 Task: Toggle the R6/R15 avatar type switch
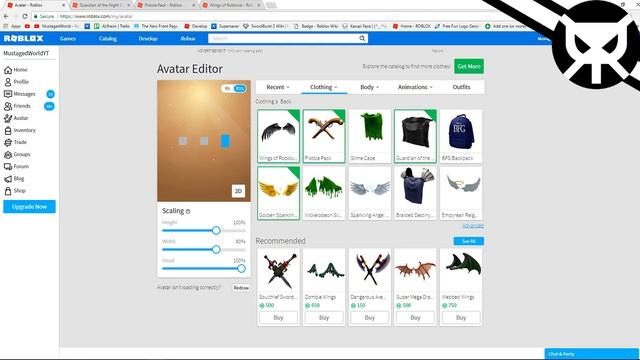pos(234,88)
